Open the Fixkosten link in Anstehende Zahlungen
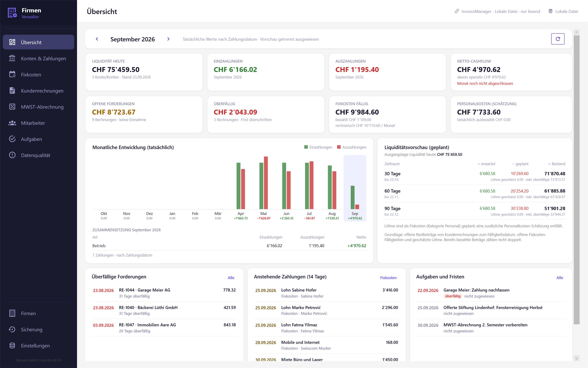Image resolution: width=588 pixels, height=368 pixels. tap(388, 278)
